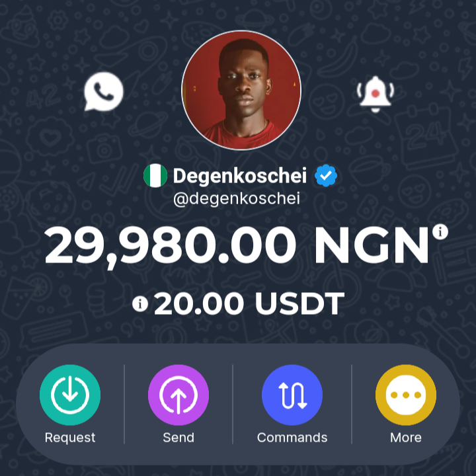Tap the 29,980.00 NGN balance
This screenshot has width=476, height=476.
(237, 246)
